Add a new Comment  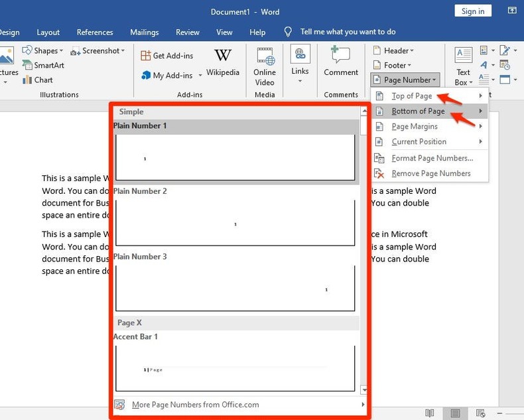(341, 63)
